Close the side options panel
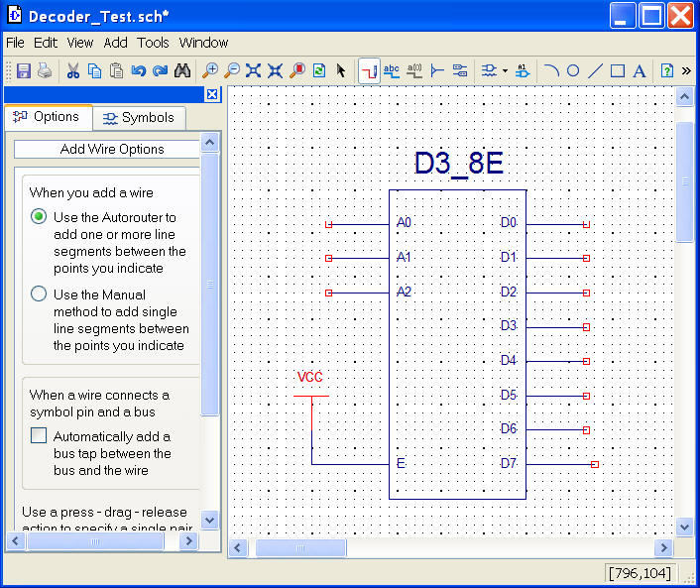The image size is (700, 588). click(x=212, y=94)
